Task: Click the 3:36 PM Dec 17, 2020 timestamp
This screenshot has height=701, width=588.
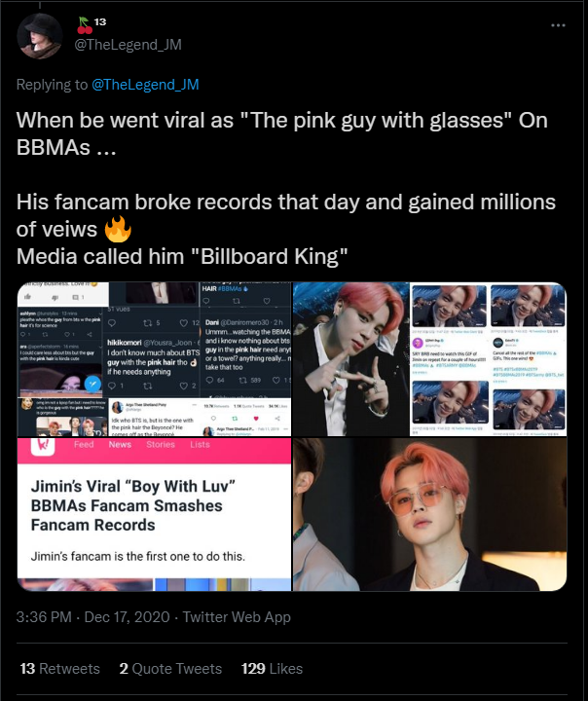Action: click(93, 617)
